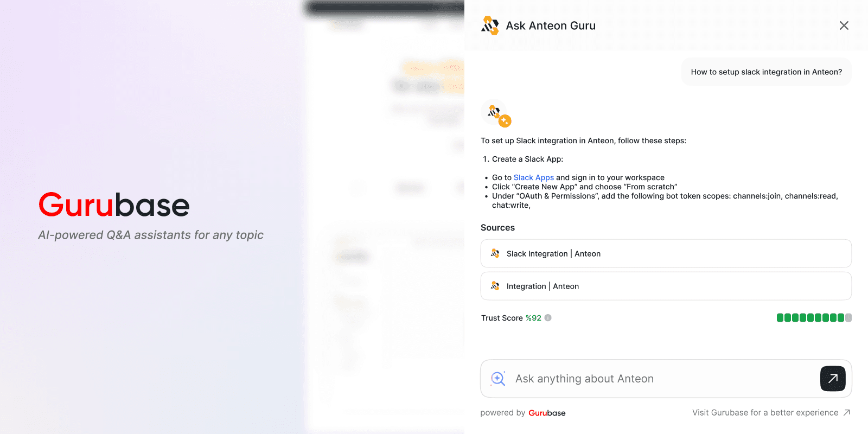868x434 pixels.
Task: Submit question with arrow send button
Action: pyautogui.click(x=833, y=379)
